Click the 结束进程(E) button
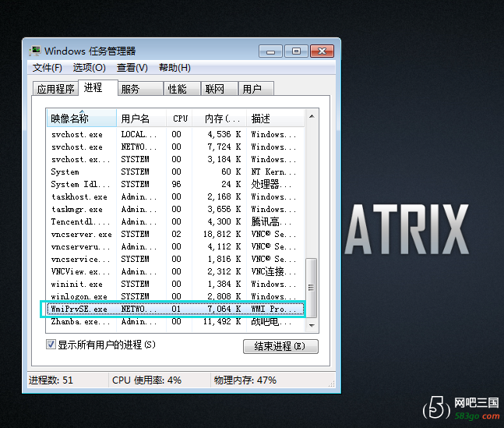Image resolution: width=504 pixels, height=428 pixels. pos(280,346)
